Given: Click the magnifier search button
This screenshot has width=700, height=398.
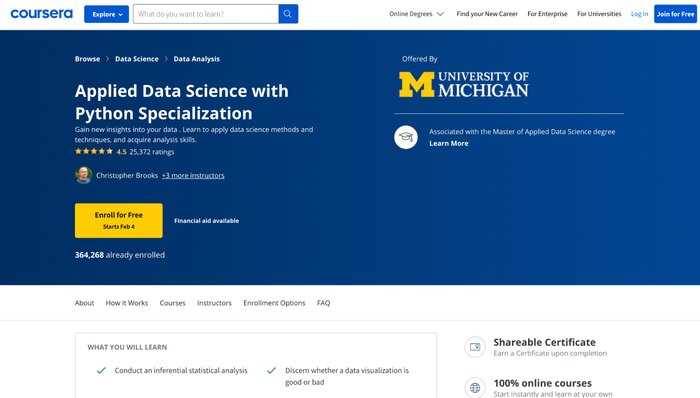Looking at the screenshot, I should click(288, 14).
